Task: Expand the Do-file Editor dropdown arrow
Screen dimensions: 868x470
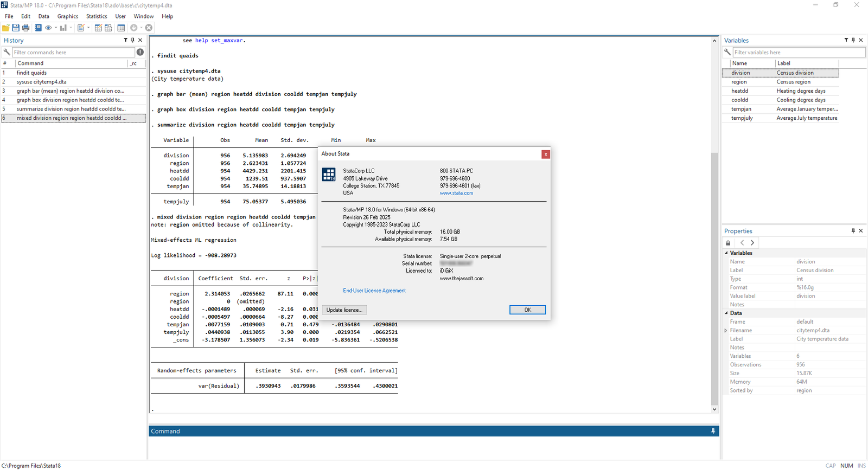Action: coord(88,28)
